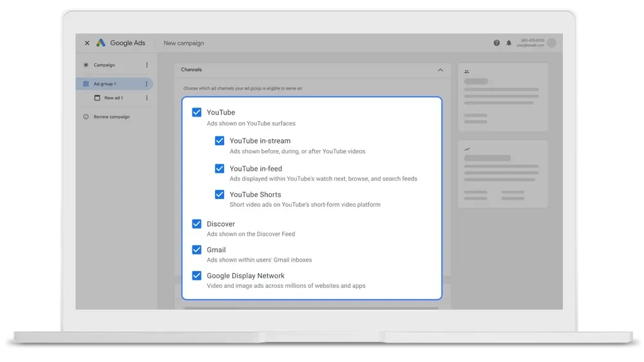This screenshot has height=362, width=644.
Task: Click the Campaign asterisk icon in sidebar
Action: point(86,65)
